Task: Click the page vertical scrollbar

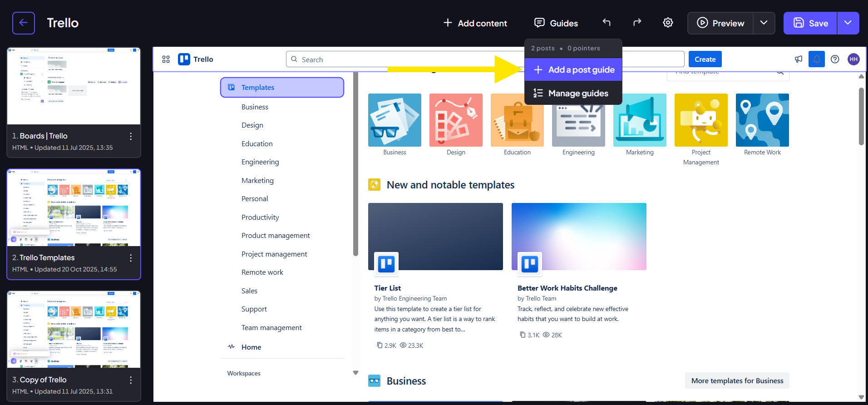Action: point(861,116)
